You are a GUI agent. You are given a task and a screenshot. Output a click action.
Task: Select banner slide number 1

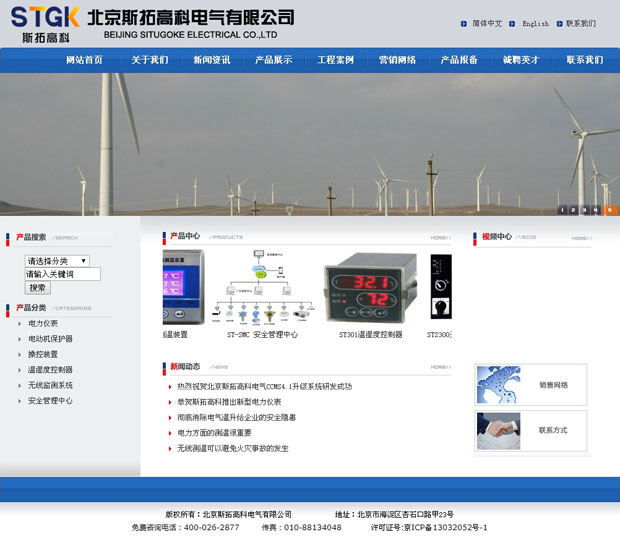[562, 210]
